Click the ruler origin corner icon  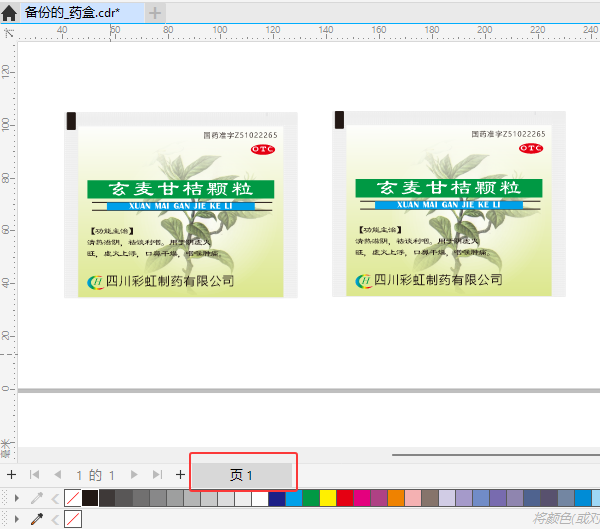pos(9,33)
